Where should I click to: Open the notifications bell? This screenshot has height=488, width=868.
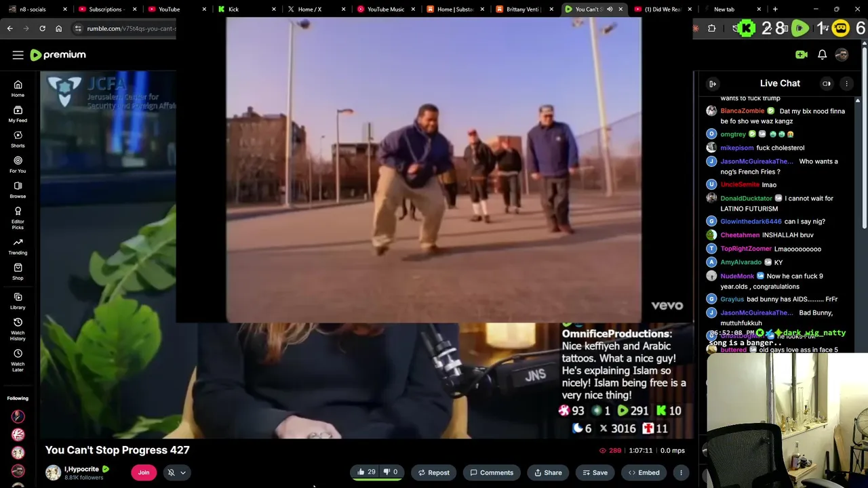(822, 55)
